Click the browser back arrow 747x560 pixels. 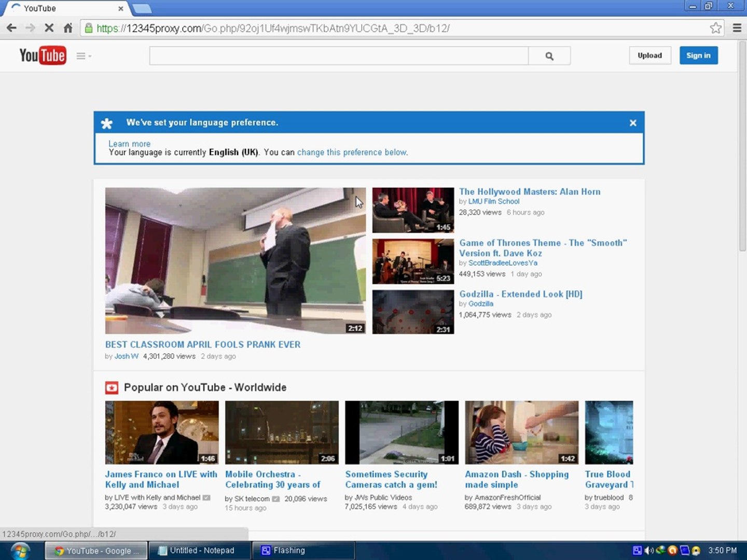[11, 28]
